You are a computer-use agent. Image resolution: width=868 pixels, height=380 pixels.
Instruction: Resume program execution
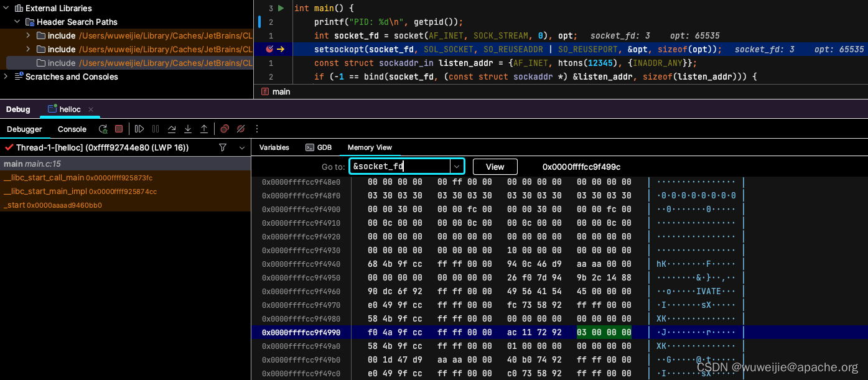[139, 129]
